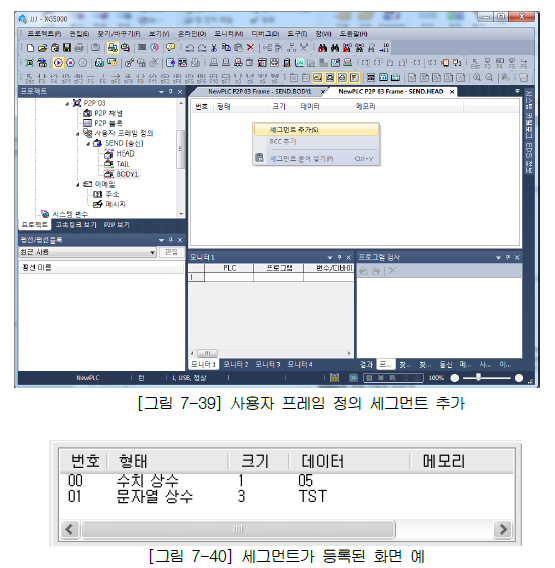
Task: Click the F9 coil ladder icon
Action: click(140, 78)
